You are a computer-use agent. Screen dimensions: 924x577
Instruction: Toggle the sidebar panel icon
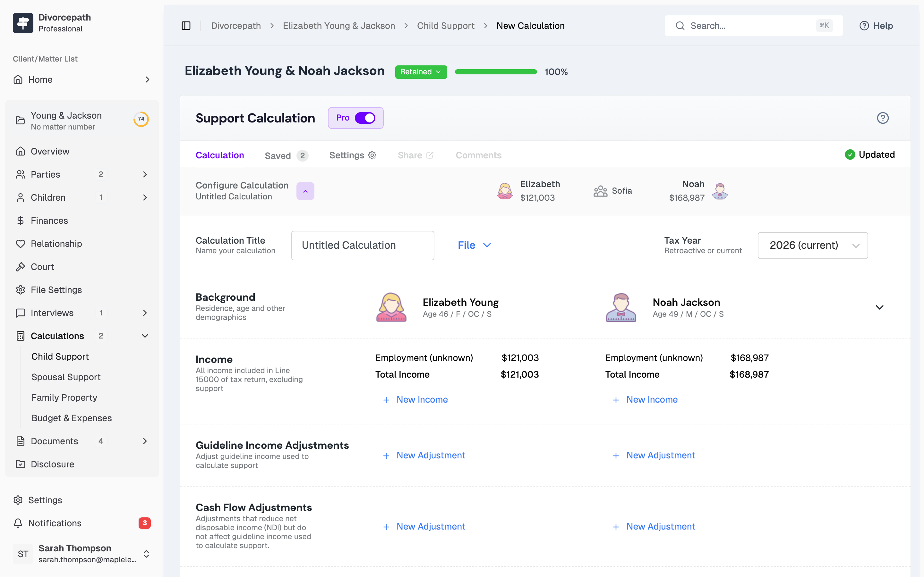pyautogui.click(x=186, y=26)
